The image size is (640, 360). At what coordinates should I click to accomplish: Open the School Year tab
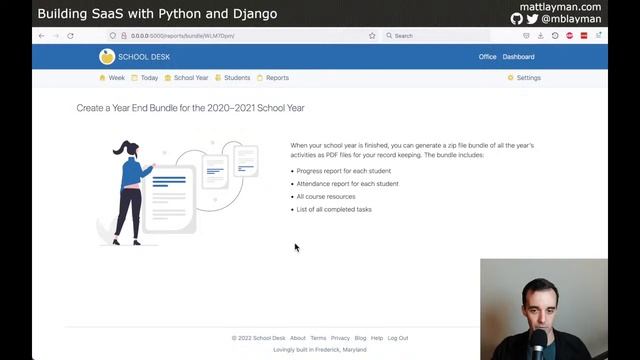191,78
